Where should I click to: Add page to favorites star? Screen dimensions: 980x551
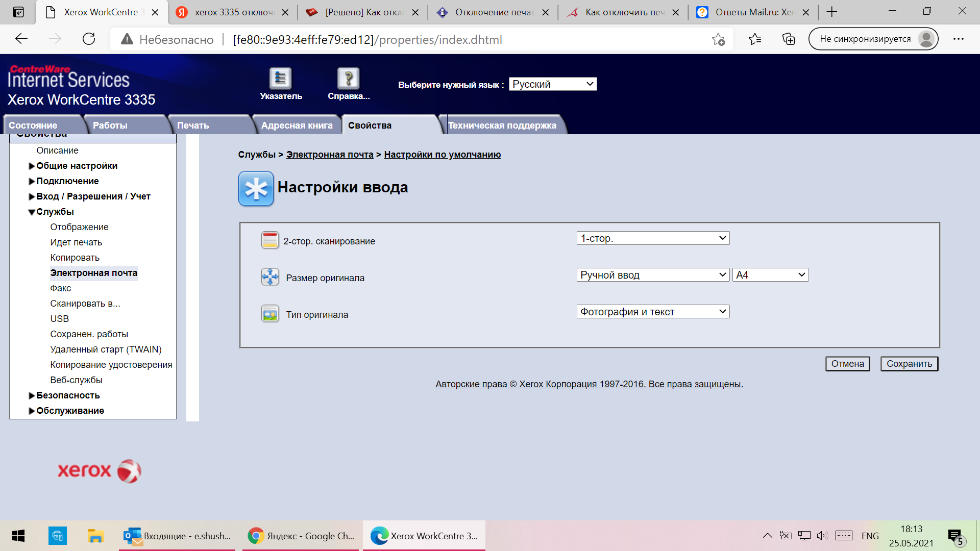pyautogui.click(x=718, y=39)
